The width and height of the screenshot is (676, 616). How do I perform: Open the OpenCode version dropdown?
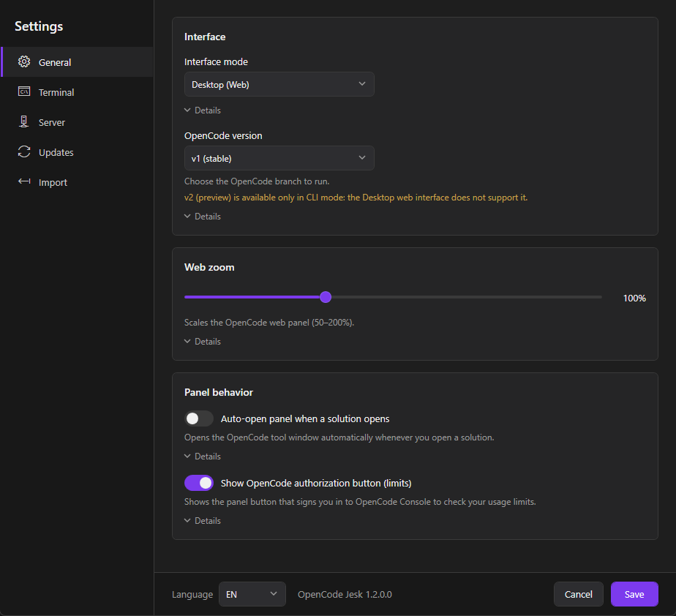(279, 158)
